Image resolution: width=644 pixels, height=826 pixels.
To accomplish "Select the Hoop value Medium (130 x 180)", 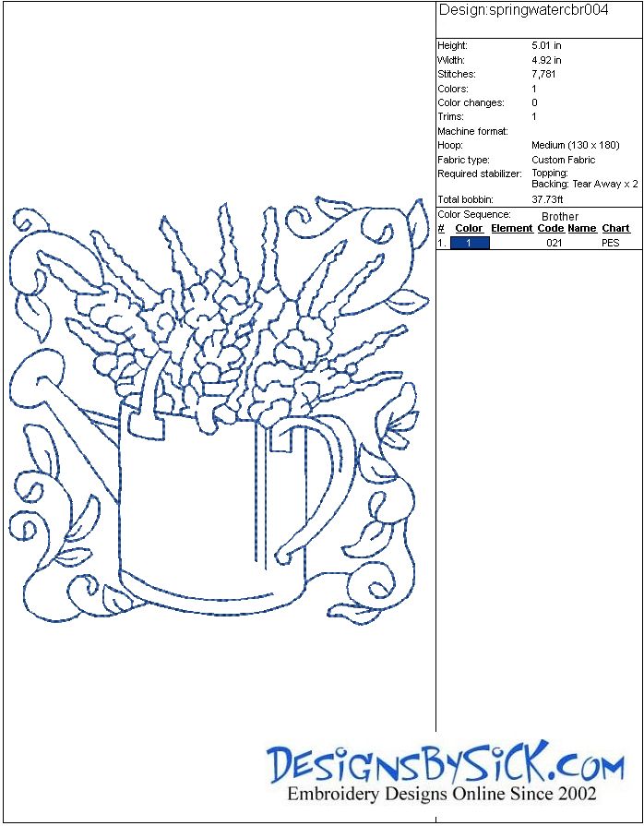I will pos(576,145).
